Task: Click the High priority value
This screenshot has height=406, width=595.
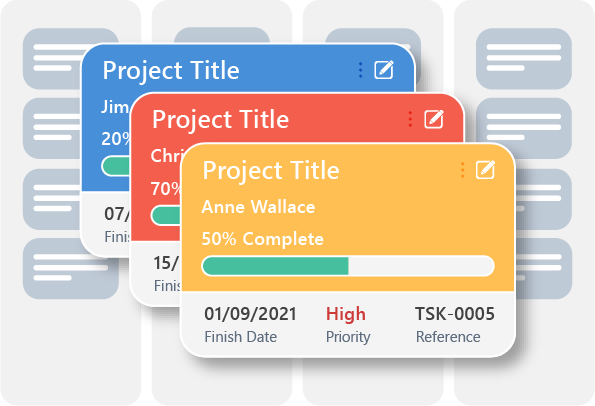Action: 346,314
